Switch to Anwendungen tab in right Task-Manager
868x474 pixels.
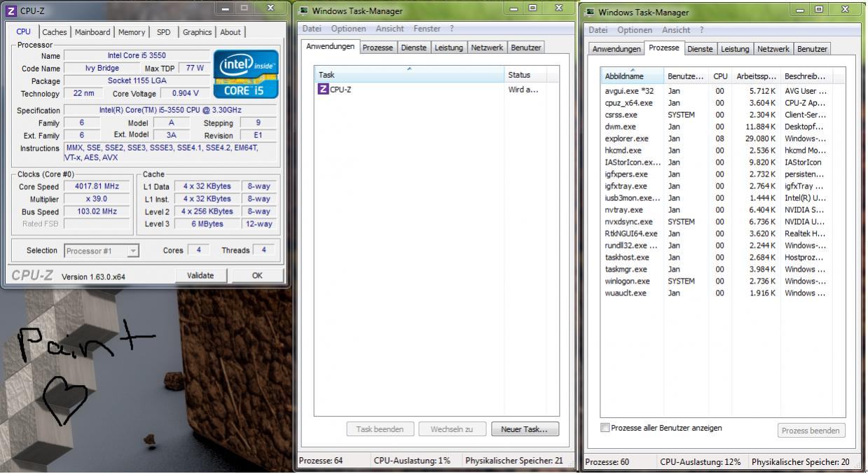coord(616,49)
